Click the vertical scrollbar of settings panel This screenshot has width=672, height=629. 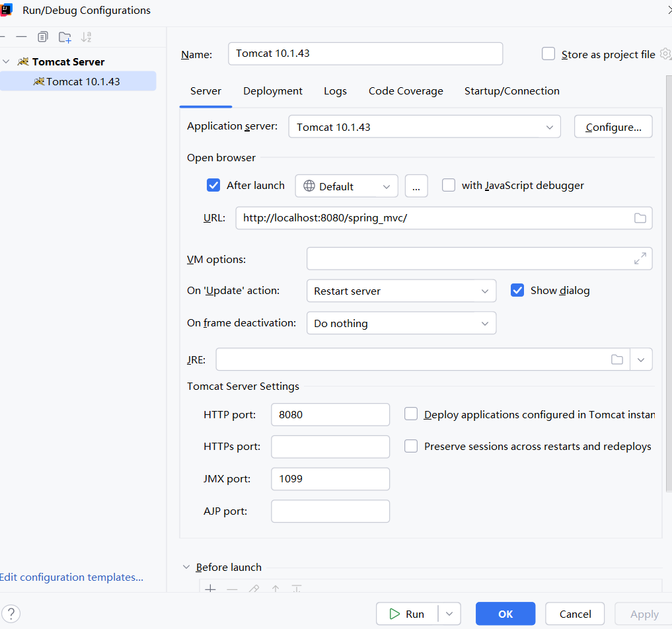669,283
